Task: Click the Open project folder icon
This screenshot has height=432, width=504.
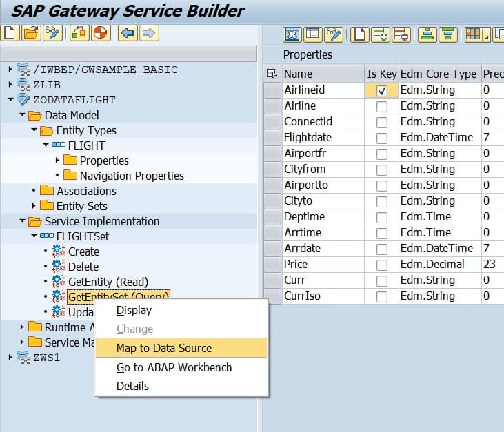Action: (x=30, y=33)
